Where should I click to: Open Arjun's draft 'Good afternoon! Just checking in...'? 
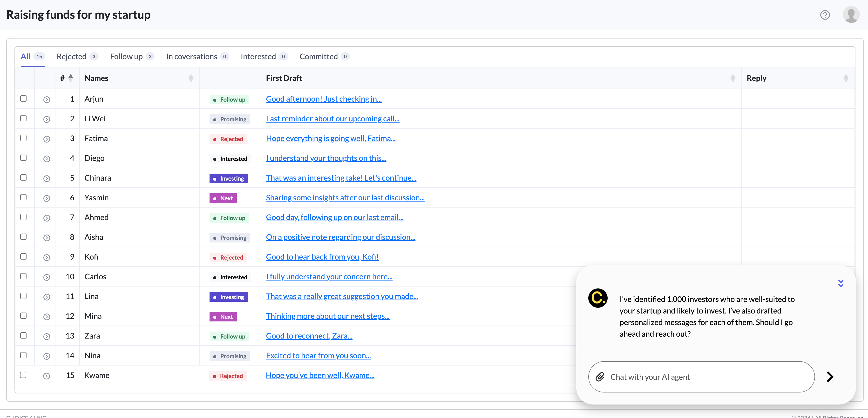click(x=324, y=99)
